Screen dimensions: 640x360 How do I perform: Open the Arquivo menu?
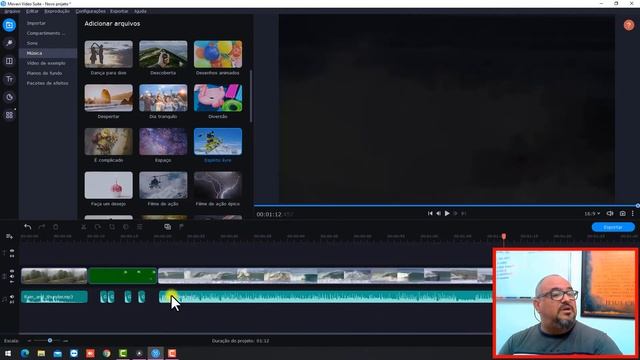coord(12,11)
